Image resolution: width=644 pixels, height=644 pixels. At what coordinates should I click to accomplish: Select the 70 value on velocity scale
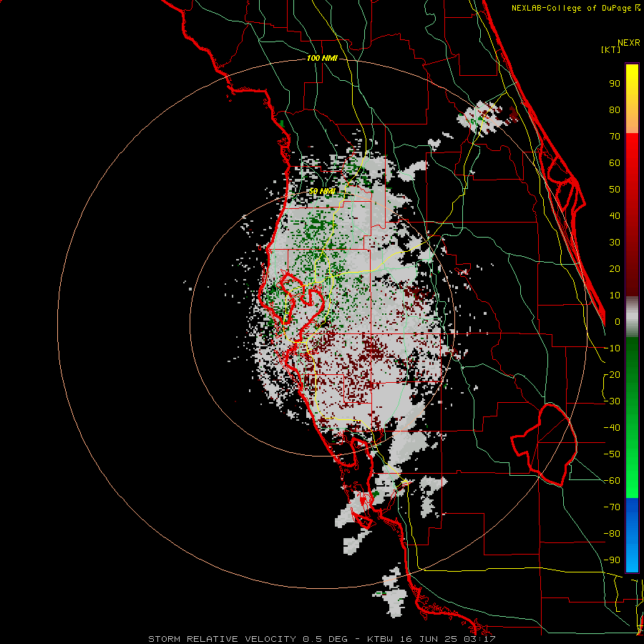point(615,137)
